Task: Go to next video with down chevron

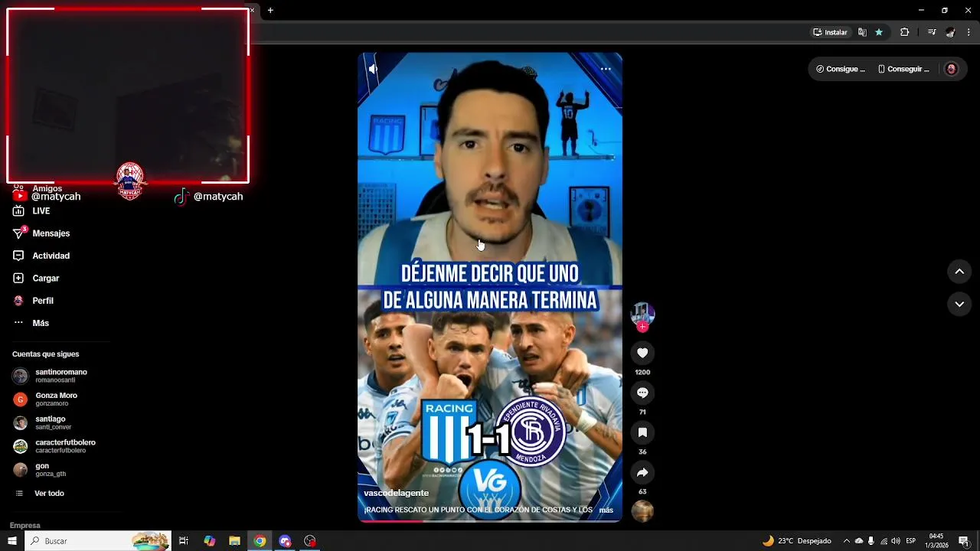Action: [x=959, y=304]
